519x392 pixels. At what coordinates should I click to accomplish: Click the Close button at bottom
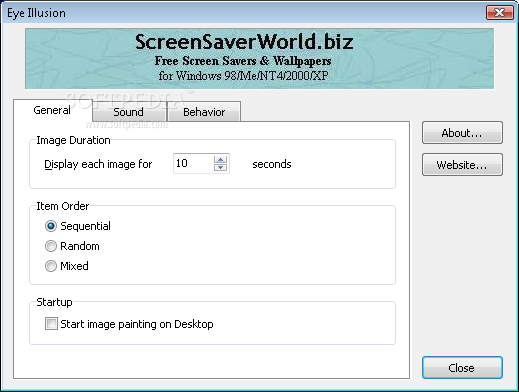point(462,368)
